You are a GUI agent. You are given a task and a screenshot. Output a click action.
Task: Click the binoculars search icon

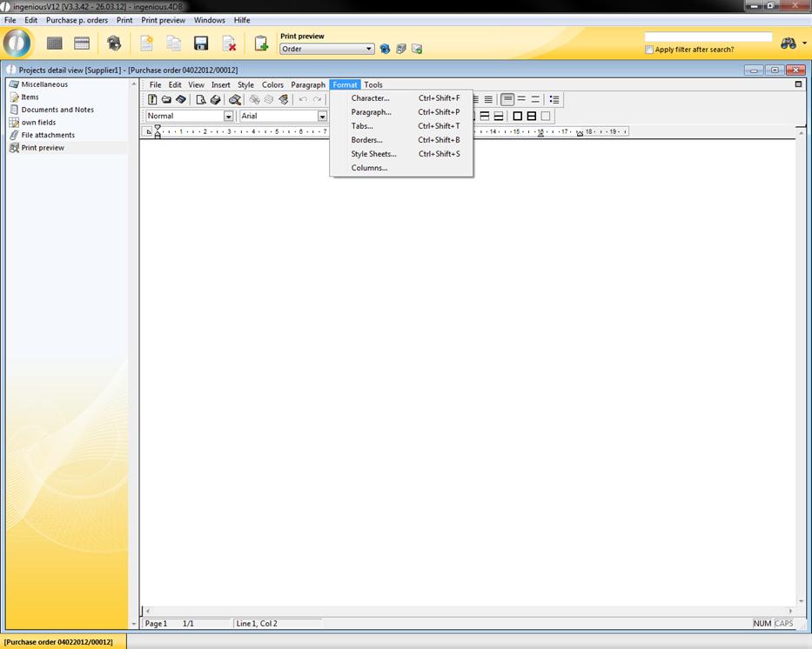coord(789,43)
